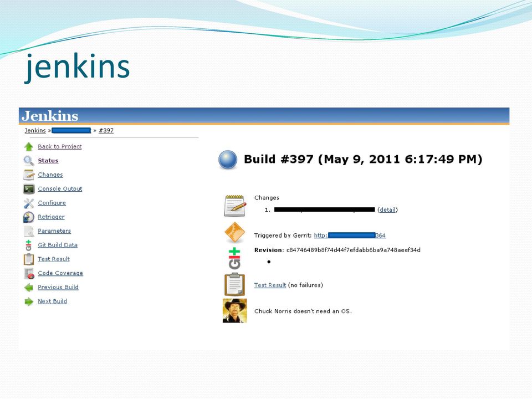Click the green left arrow Previous Build icon
This screenshot has width=532, height=399.
pos(29,288)
